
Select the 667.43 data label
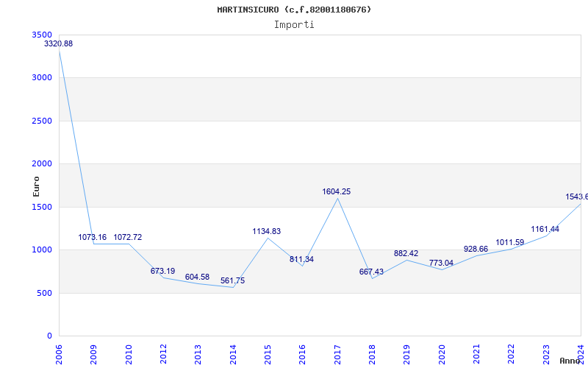(371, 272)
